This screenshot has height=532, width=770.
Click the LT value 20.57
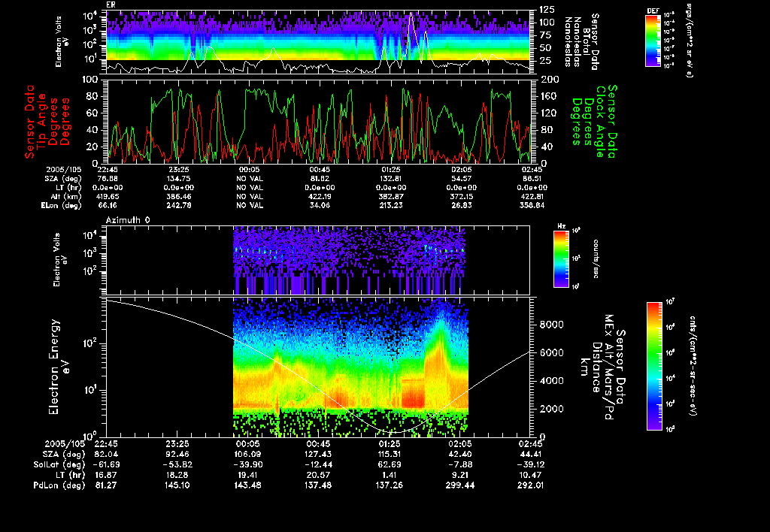coord(319,475)
